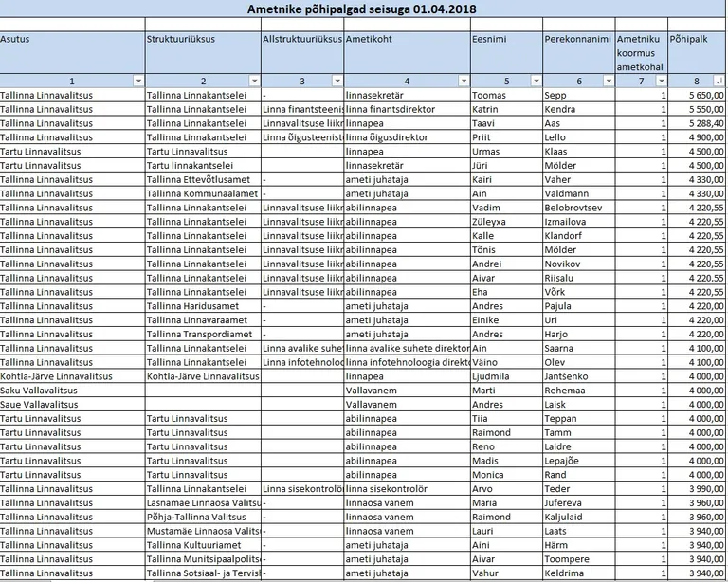Click the salary cell 4 900,00
The height and width of the screenshot is (582, 728).
coord(697,137)
